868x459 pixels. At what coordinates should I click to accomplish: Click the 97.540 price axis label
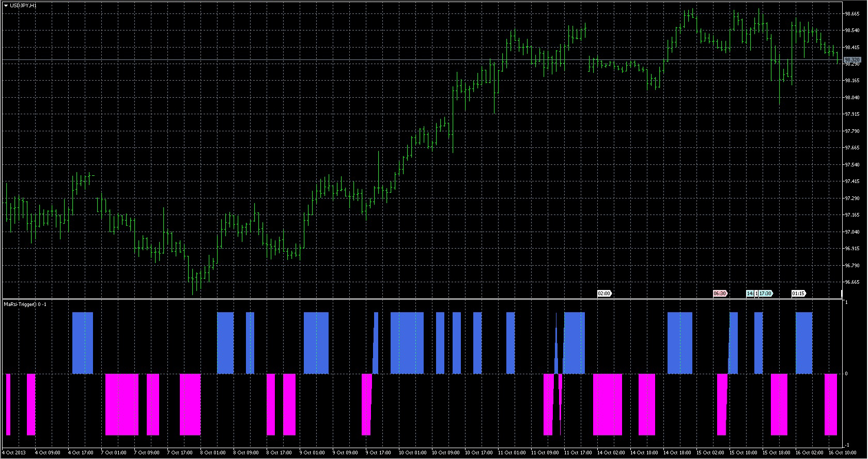click(x=852, y=165)
